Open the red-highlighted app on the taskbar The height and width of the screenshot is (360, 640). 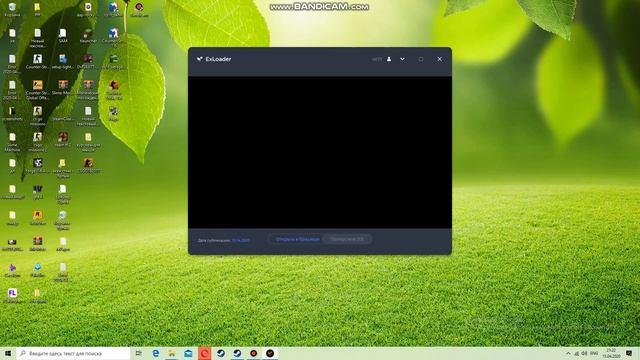[x=204, y=353]
